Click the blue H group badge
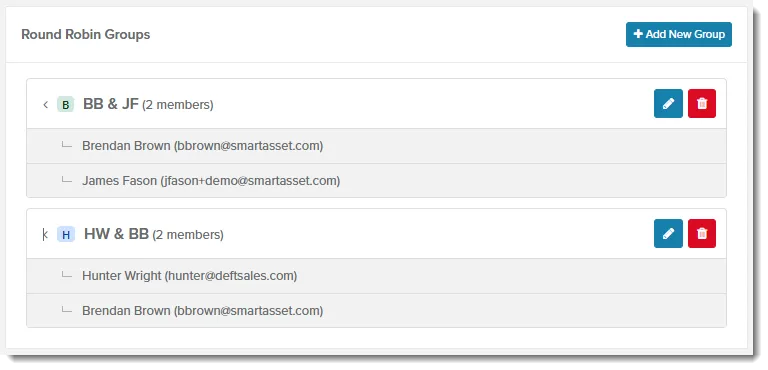 pyautogui.click(x=66, y=235)
